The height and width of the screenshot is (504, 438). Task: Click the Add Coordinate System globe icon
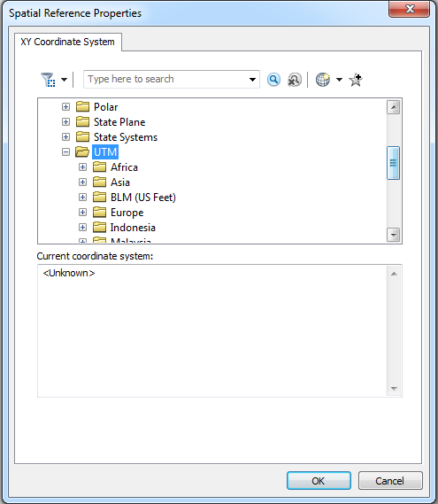pyautogui.click(x=323, y=80)
